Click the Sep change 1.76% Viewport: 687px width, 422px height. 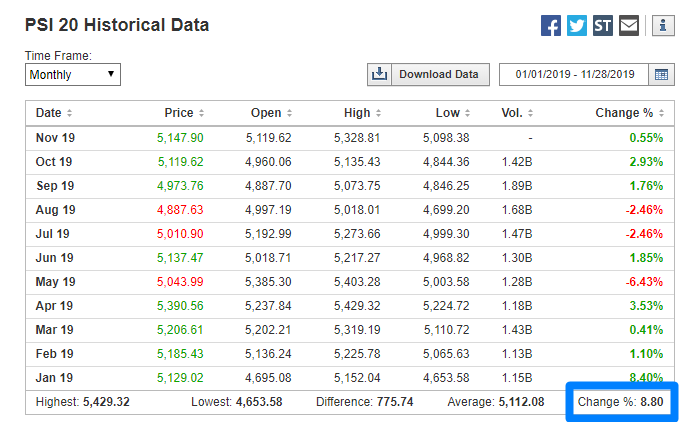(646, 186)
